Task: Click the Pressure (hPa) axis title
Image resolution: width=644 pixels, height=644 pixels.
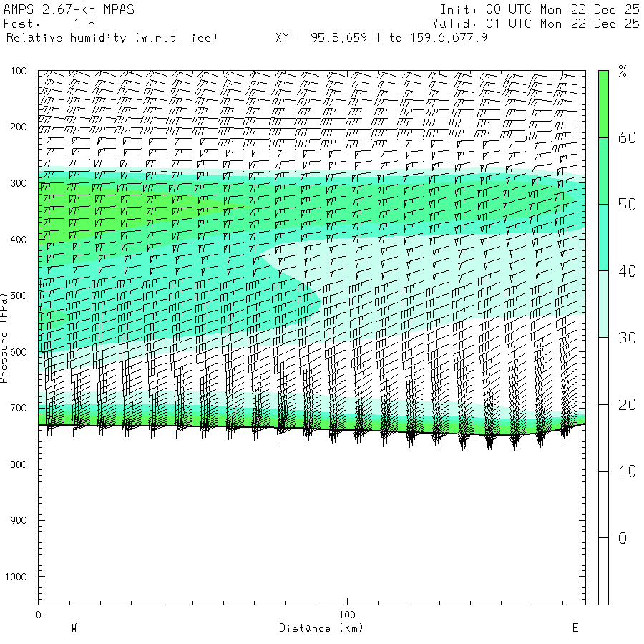Action: point(4,338)
